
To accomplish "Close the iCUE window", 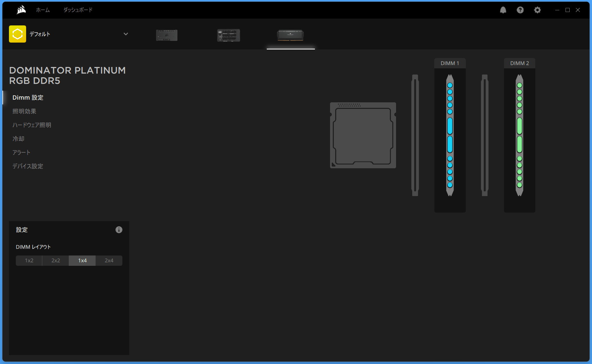I will (578, 10).
